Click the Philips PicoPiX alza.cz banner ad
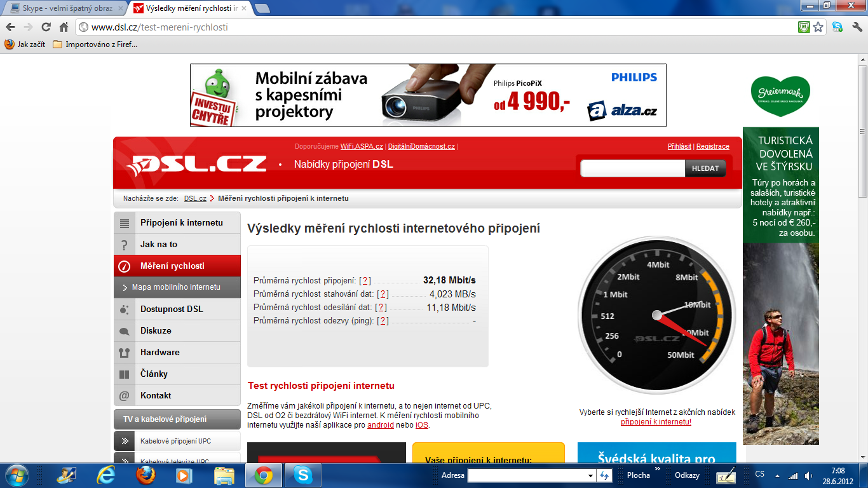Image resolution: width=868 pixels, height=488 pixels. coord(428,95)
